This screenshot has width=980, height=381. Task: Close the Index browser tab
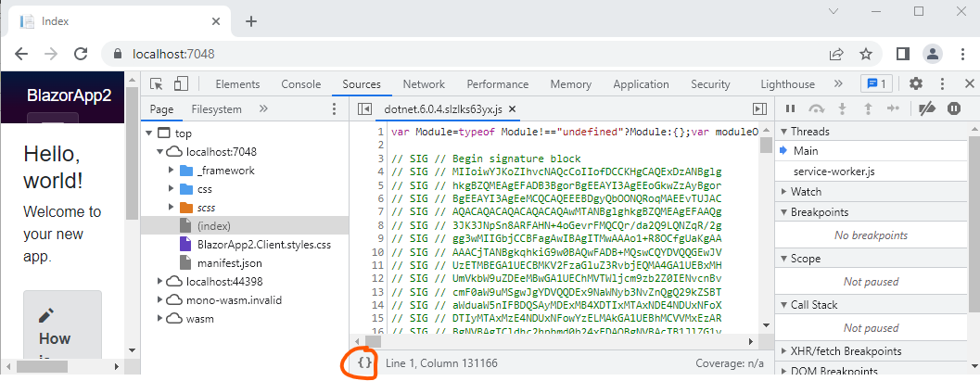point(216,21)
